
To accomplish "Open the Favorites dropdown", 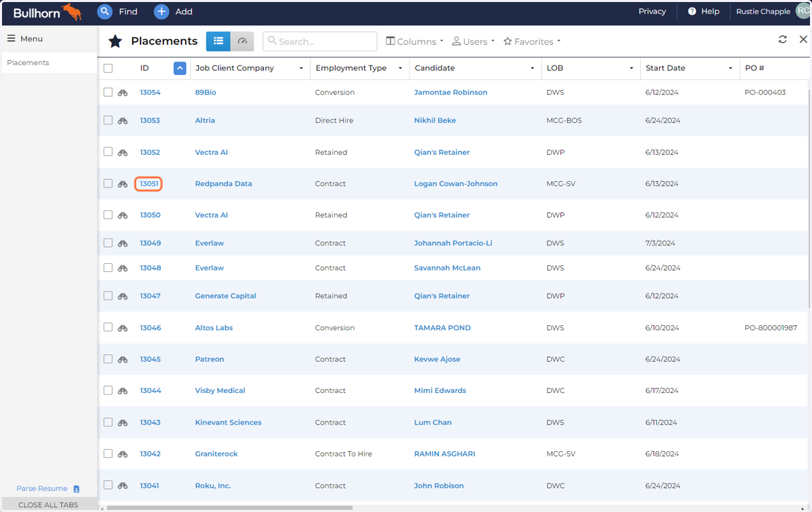I will click(532, 41).
